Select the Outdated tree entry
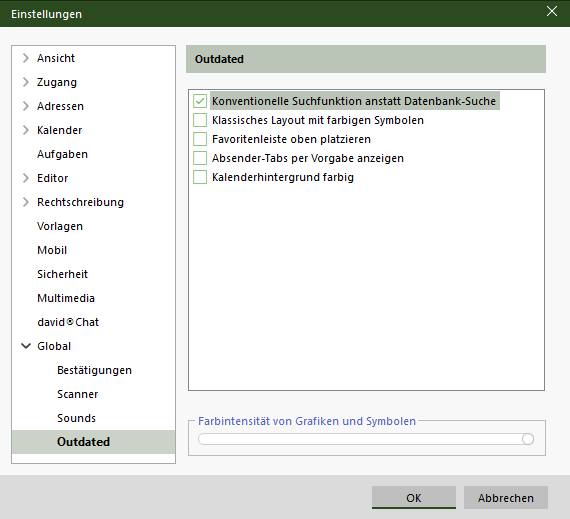The width and height of the screenshot is (570, 519). [93, 442]
